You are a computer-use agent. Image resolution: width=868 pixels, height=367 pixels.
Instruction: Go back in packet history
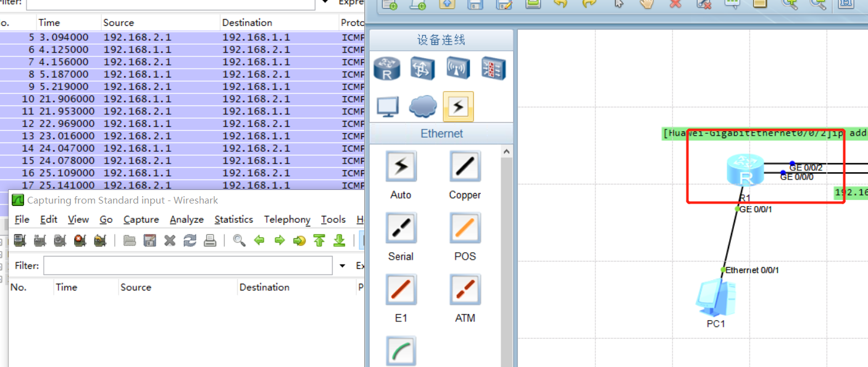pos(259,240)
